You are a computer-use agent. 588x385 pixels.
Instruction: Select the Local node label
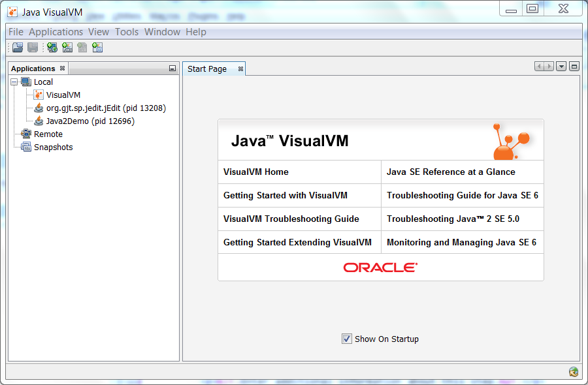pos(44,82)
